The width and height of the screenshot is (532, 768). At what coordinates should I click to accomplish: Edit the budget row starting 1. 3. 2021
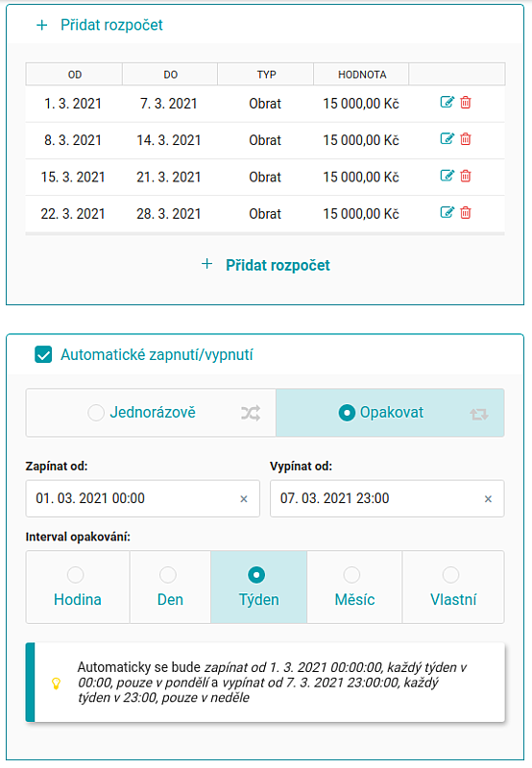pyautogui.click(x=447, y=103)
